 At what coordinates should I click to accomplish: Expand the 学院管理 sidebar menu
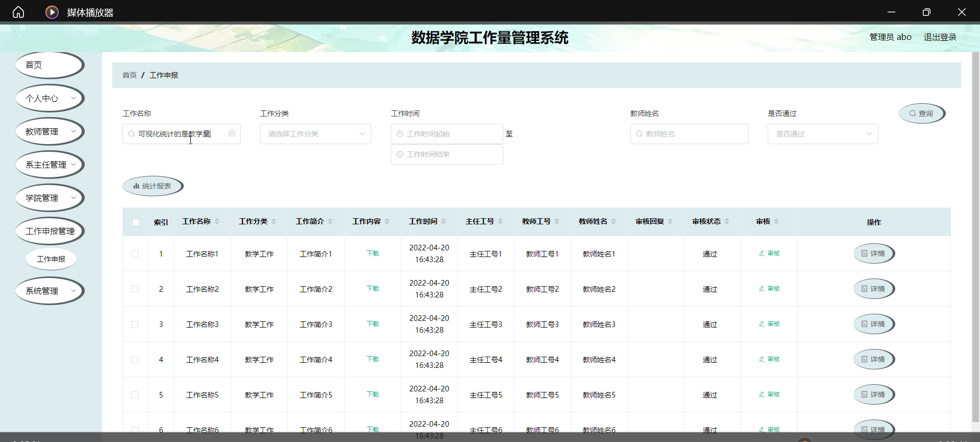(50, 198)
